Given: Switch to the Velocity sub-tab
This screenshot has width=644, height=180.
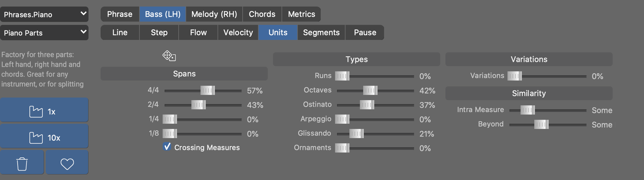Looking at the screenshot, I should 238,33.
